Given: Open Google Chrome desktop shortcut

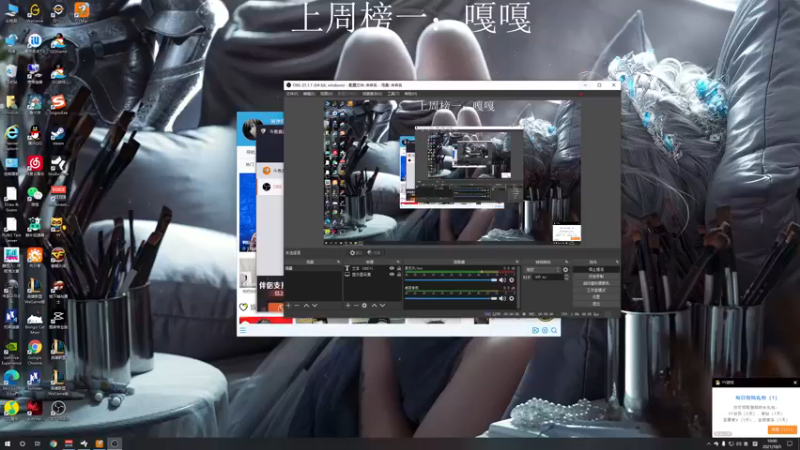Looking at the screenshot, I should point(35,351).
